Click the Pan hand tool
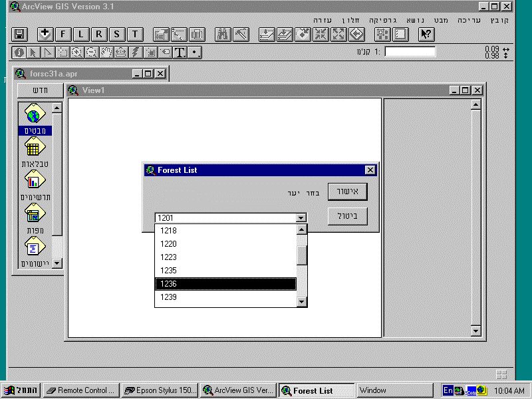 point(106,52)
